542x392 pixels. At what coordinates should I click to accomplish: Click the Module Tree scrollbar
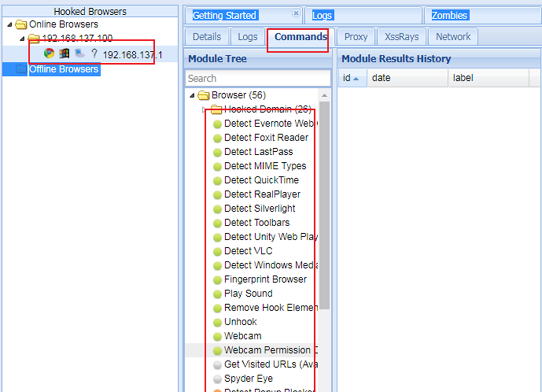coord(324,204)
